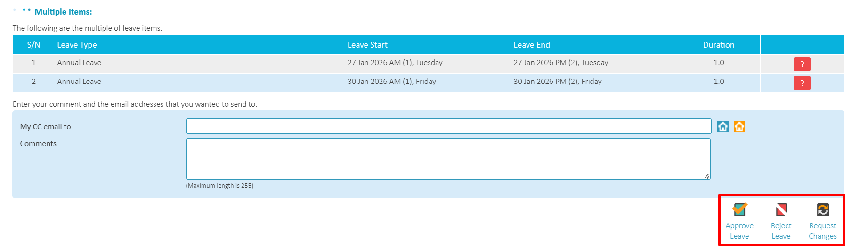
Task: Click the orange house icon beside CC email
Action: [739, 126]
